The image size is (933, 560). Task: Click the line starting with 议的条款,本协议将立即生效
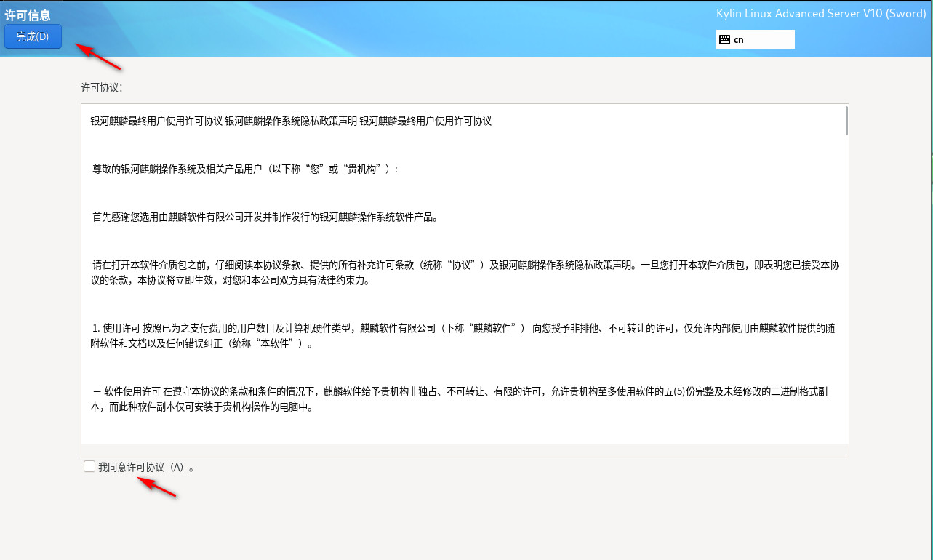point(230,280)
